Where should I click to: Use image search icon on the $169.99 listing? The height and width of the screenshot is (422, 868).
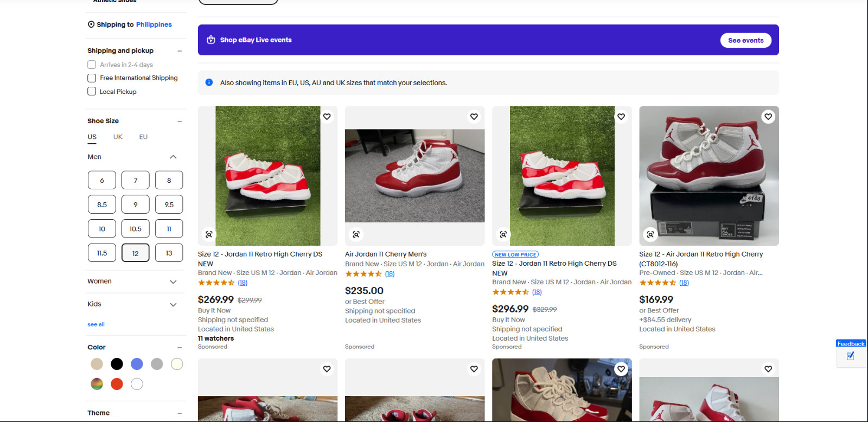650,234
